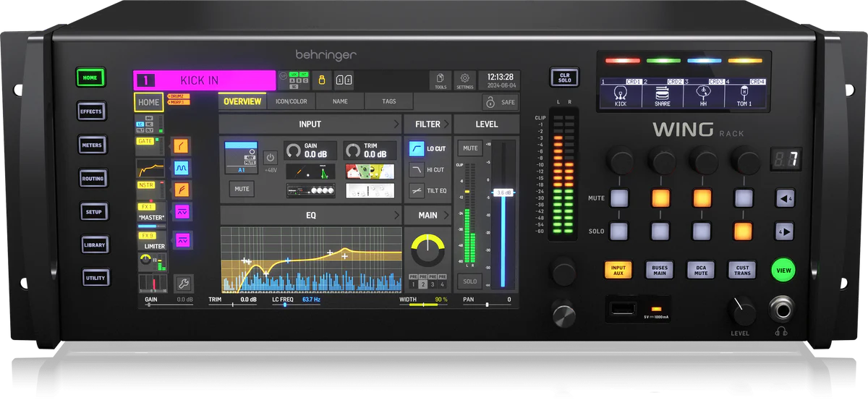The height and width of the screenshot is (403, 868).
Task: Select the Hi Cut filter icon
Action: click(x=417, y=170)
